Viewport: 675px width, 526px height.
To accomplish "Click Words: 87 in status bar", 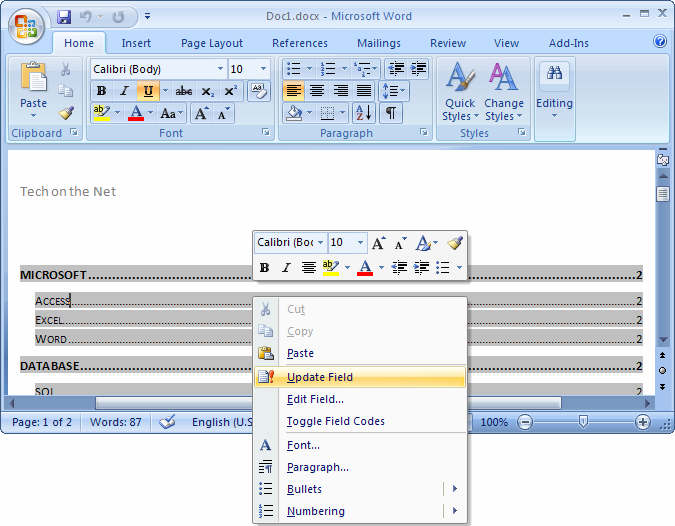I will point(115,422).
